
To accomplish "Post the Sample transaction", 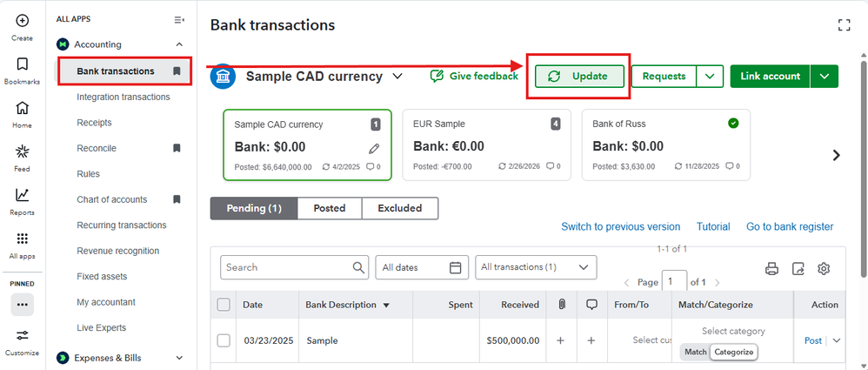I will click(x=812, y=340).
